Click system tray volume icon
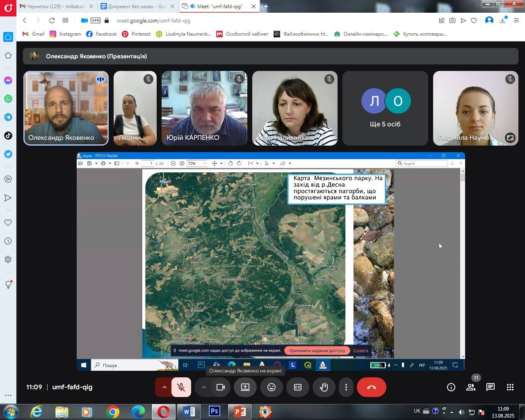This screenshot has height=420, width=525. pos(461,412)
